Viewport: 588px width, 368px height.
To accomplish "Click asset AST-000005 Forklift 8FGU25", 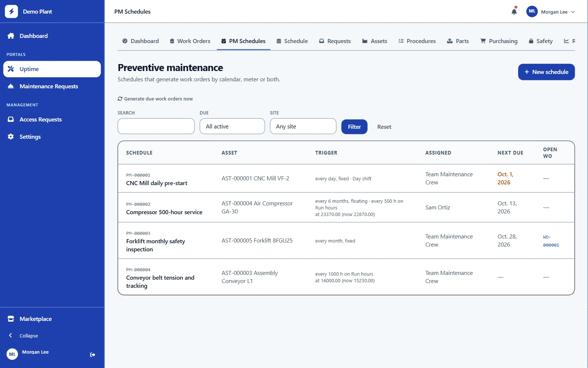I will tap(257, 240).
